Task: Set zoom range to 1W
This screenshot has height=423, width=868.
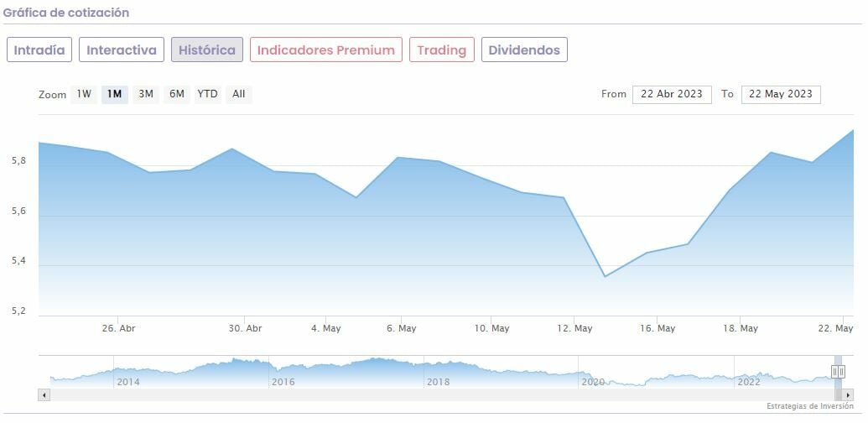Action: pos(84,94)
